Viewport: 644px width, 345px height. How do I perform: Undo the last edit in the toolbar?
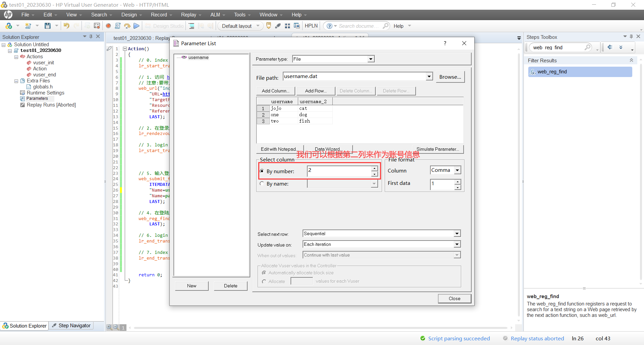tap(66, 26)
